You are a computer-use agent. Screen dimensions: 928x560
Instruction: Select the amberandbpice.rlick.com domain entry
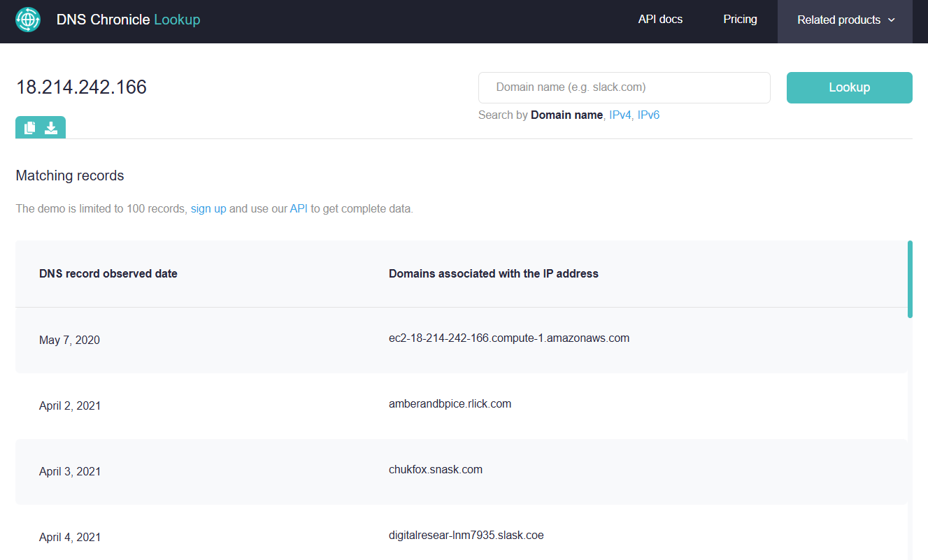(450, 404)
